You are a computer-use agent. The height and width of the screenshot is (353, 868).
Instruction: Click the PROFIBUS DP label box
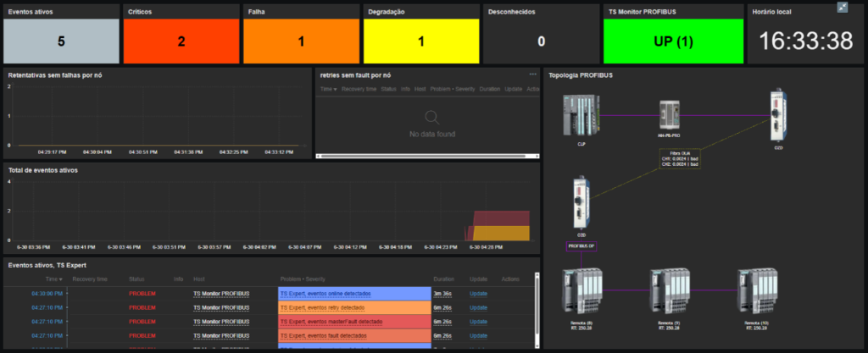pyautogui.click(x=581, y=246)
